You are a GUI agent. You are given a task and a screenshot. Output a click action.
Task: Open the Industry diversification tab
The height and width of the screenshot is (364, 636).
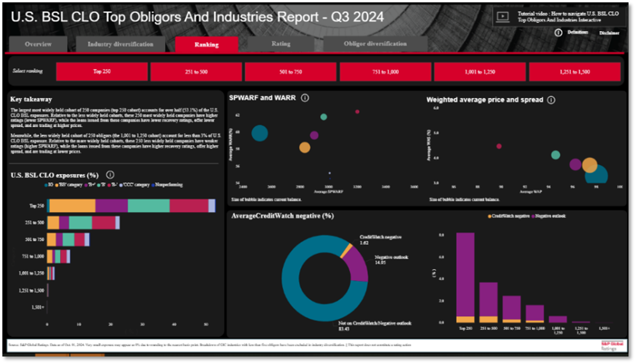click(120, 44)
